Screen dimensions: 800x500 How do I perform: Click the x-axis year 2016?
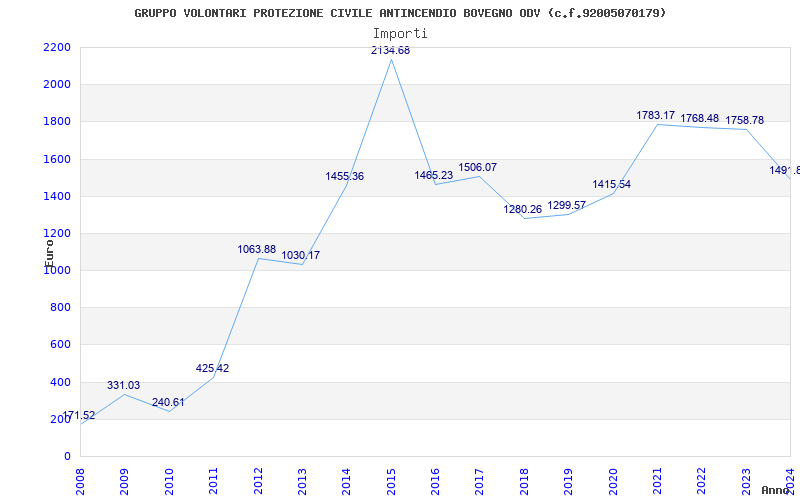[435, 481]
